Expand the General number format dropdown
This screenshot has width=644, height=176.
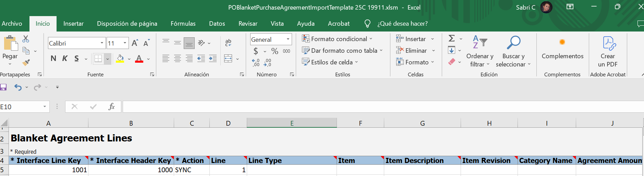pos(288,39)
